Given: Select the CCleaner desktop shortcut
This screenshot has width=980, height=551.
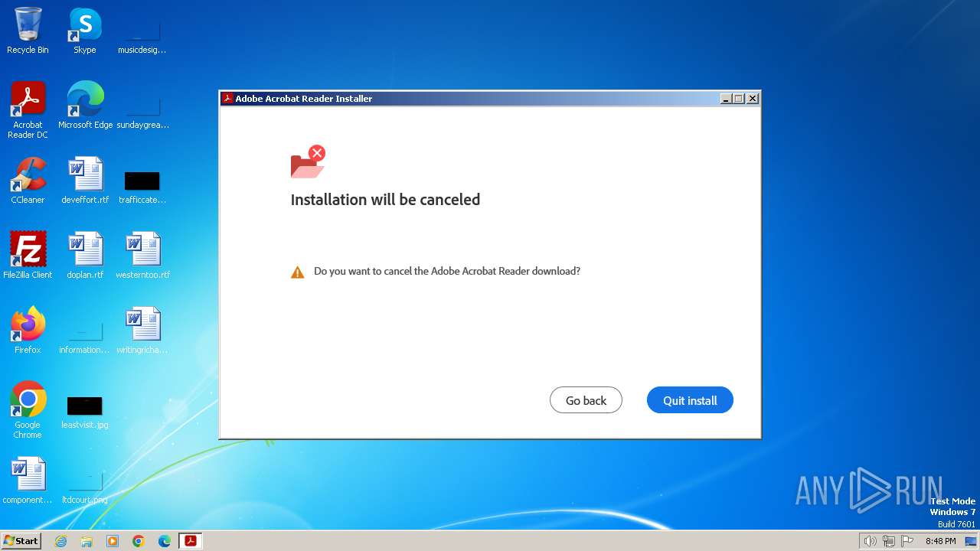Looking at the screenshot, I should point(28,181).
